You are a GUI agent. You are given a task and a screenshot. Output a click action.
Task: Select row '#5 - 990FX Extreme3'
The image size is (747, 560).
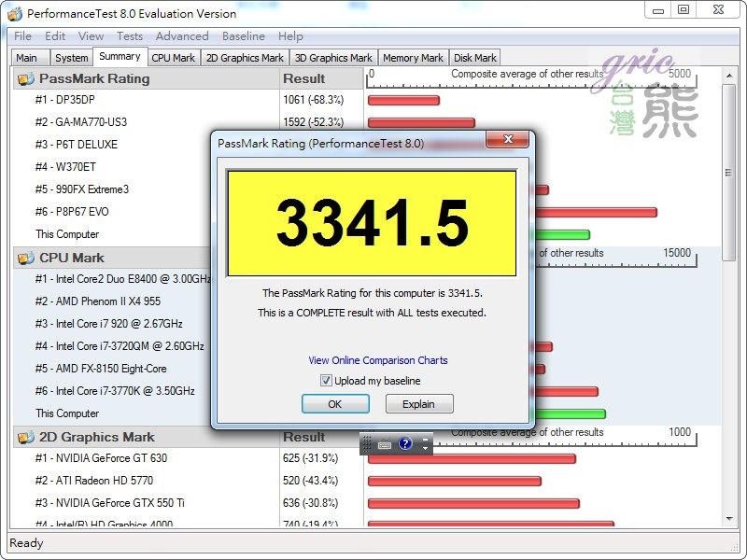pos(82,189)
